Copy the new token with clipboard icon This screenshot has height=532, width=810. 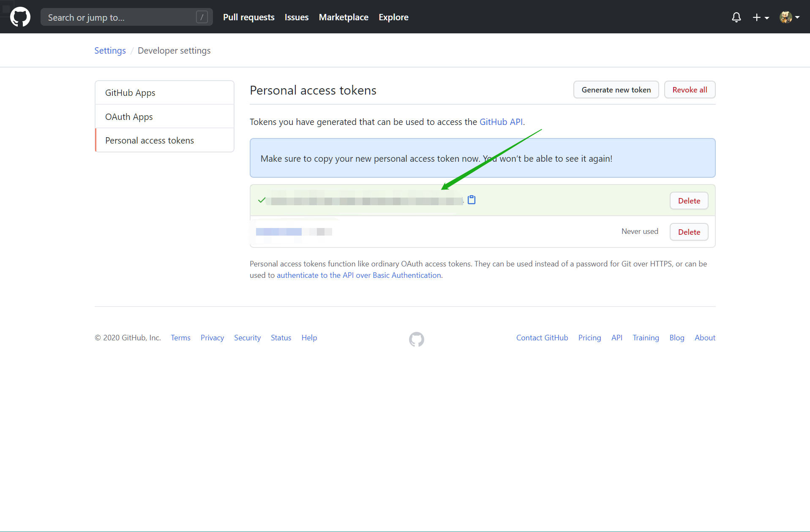click(x=472, y=200)
